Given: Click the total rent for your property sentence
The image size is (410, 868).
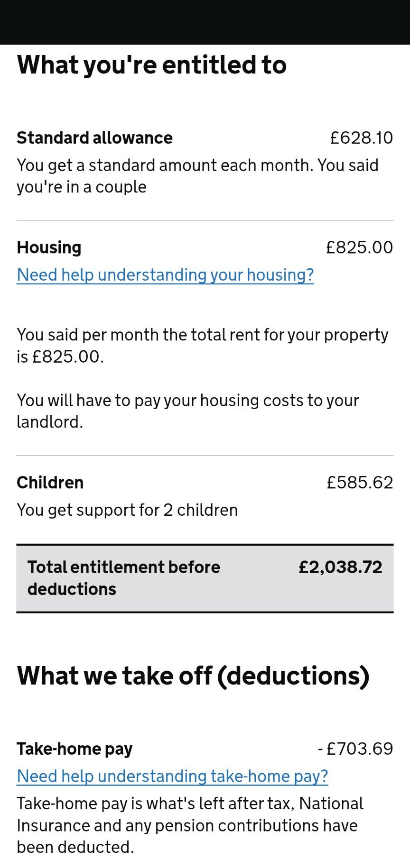Looking at the screenshot, I should point(202,346).
